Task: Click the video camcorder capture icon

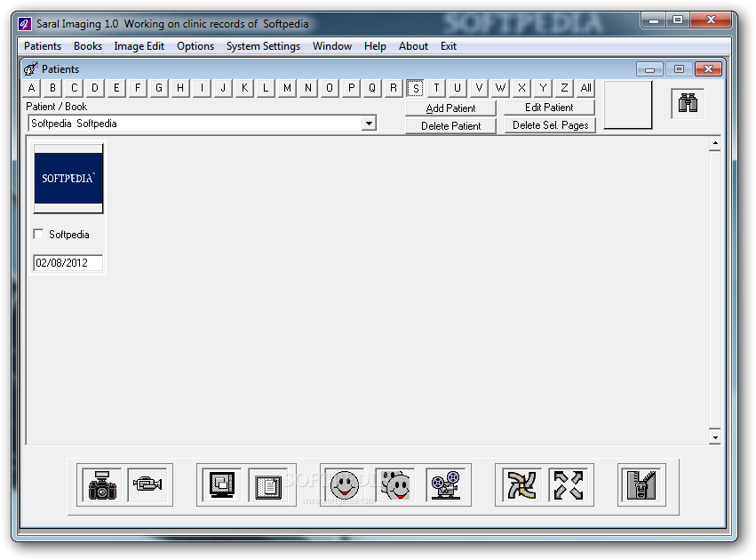Action: tap(148, 484)
